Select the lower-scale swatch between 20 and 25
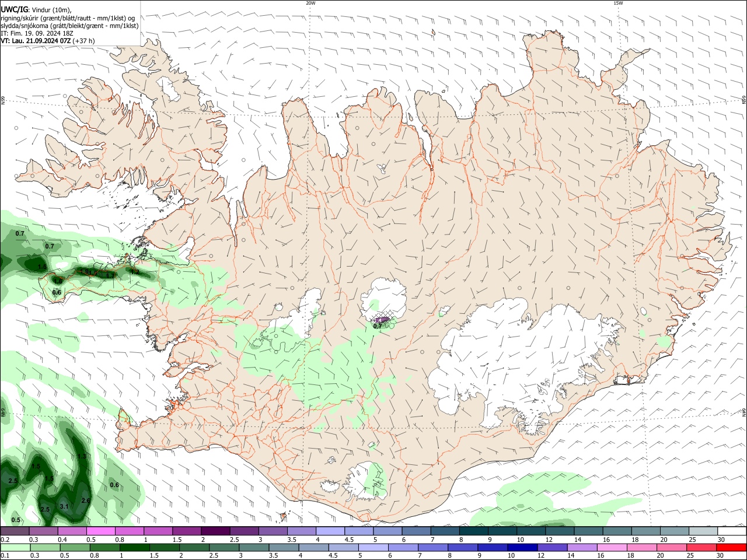 click(x=672, y=547)
